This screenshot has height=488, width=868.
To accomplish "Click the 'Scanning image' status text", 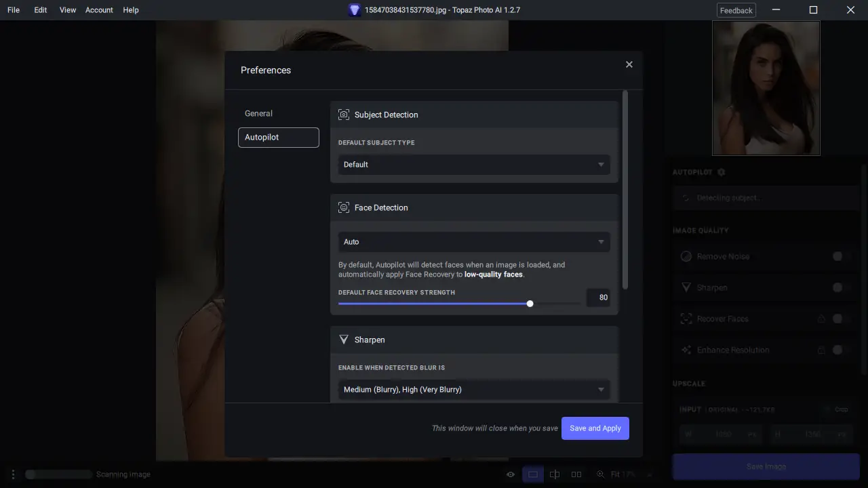I will click(123, 474).
